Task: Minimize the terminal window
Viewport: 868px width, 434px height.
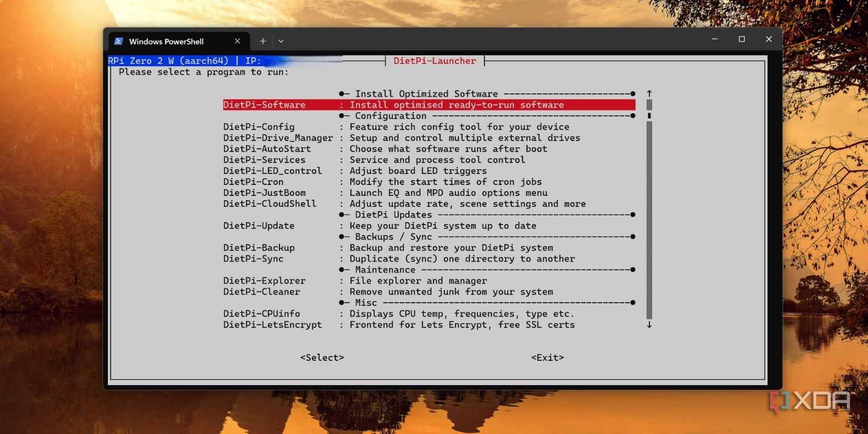Action: tap(714, 39)
